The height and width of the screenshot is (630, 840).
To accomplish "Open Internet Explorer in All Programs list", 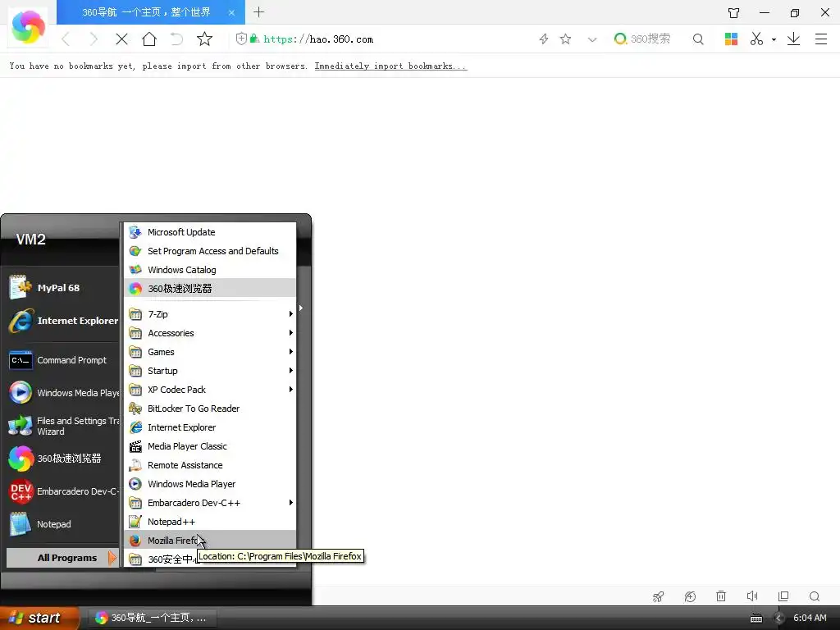I will tap(210, 427).
